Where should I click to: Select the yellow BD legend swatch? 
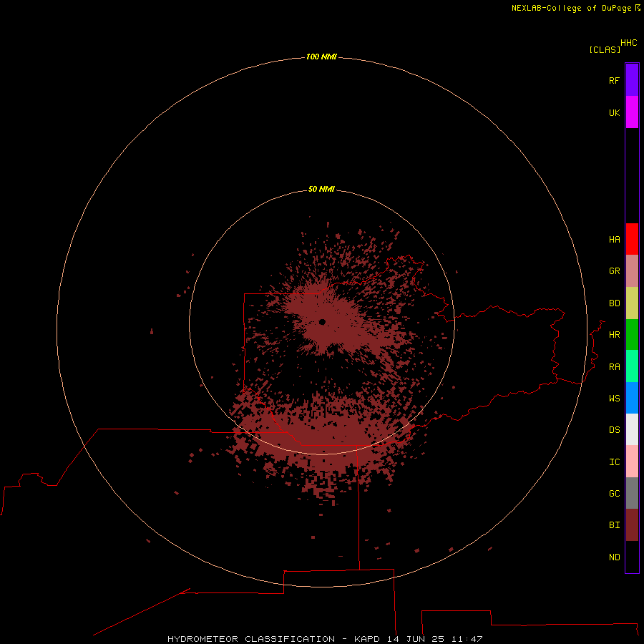pyautogui.click(x=632, y=303)
